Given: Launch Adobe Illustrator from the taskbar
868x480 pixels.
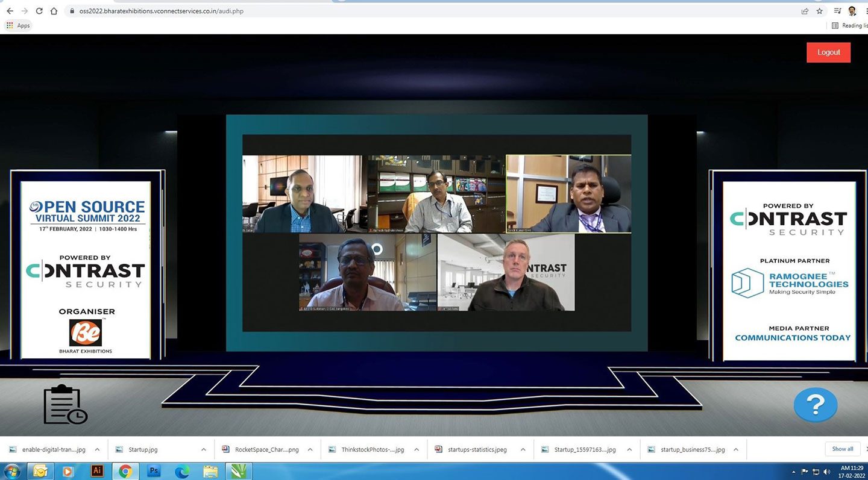Looking at the screenshot, I should pyautogui.click(x=96, y=471).
